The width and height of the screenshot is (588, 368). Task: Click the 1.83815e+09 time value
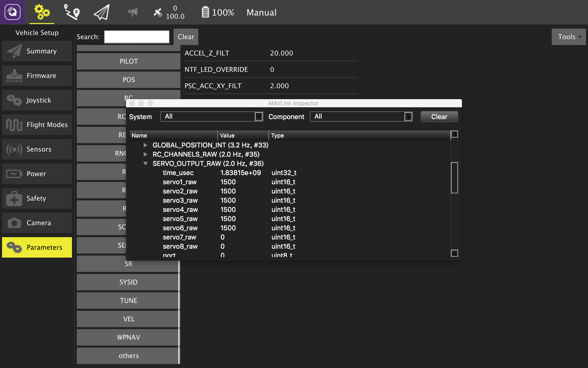coord(241,173)
